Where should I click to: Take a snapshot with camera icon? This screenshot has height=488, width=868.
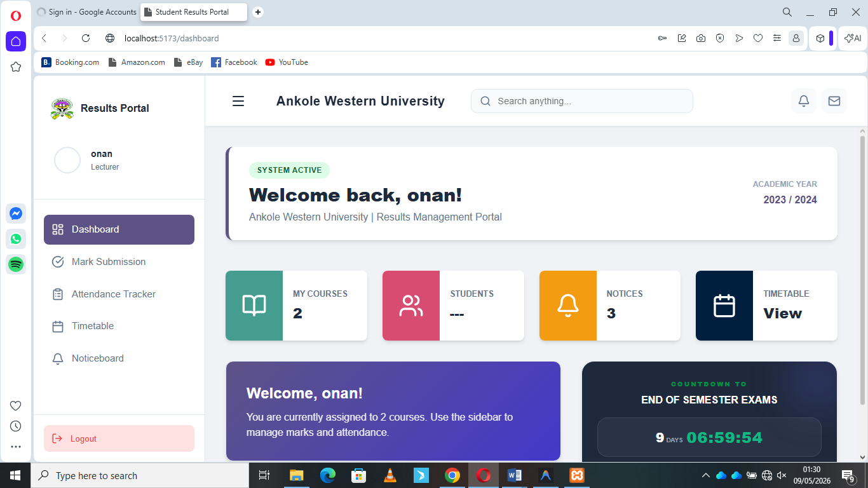[x=701, y=38]
